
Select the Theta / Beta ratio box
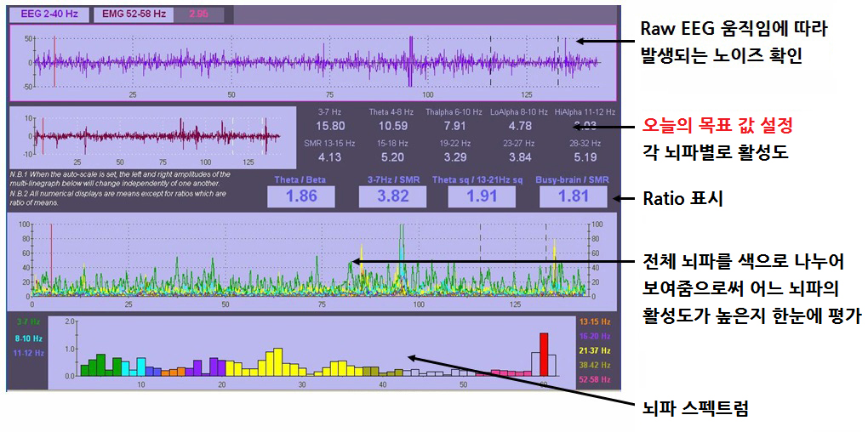click(x=298, y=196)
